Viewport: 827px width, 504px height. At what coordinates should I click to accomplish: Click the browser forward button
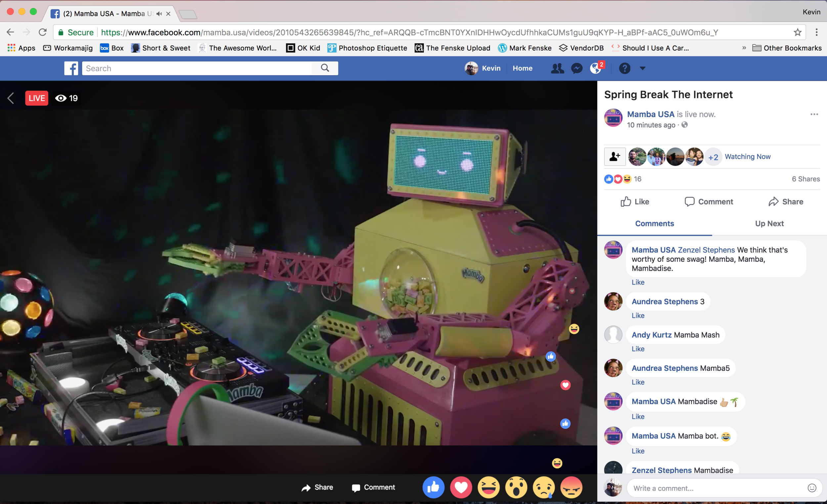(x=26, y=32)
